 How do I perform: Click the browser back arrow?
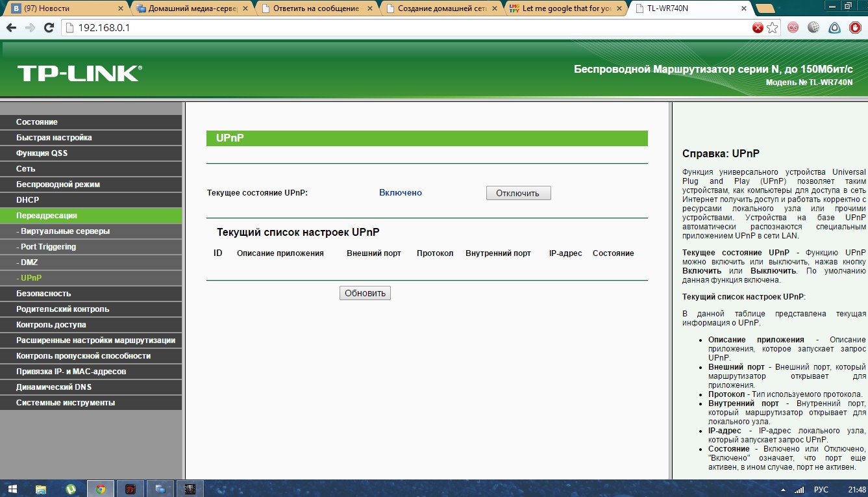12,28
